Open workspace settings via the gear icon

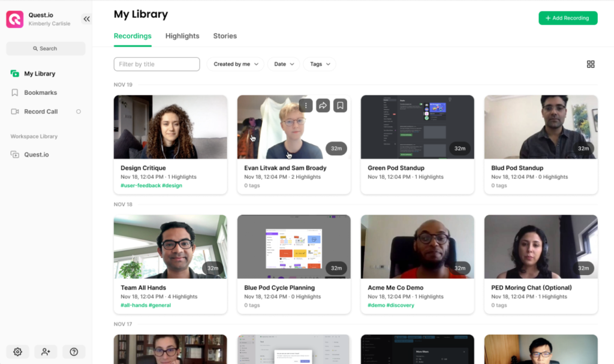point(17,351)
